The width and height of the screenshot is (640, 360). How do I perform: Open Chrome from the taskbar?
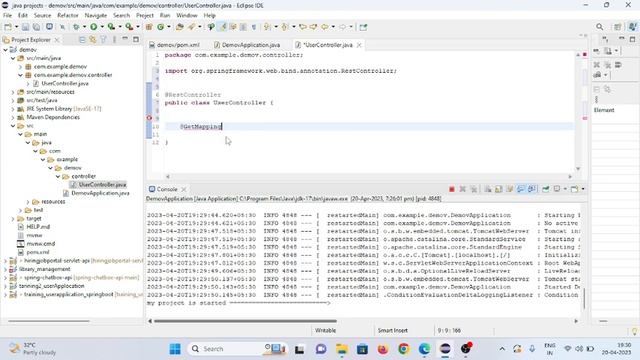403,349
